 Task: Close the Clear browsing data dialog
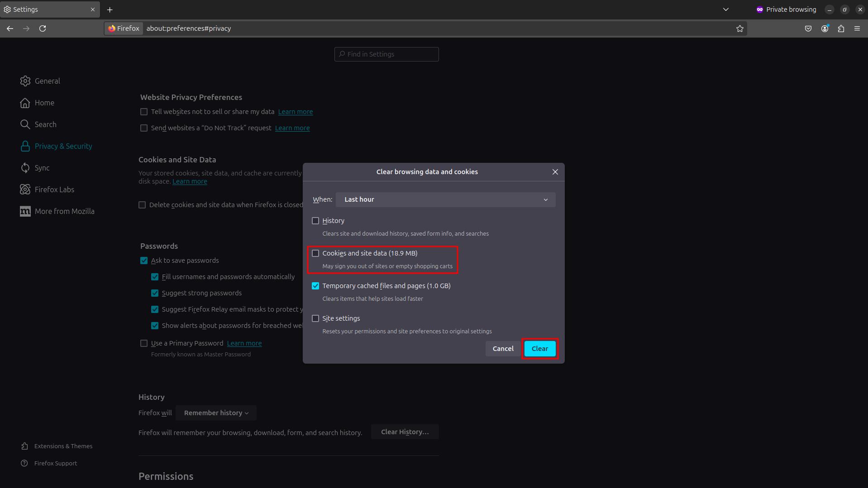point(555,172)
